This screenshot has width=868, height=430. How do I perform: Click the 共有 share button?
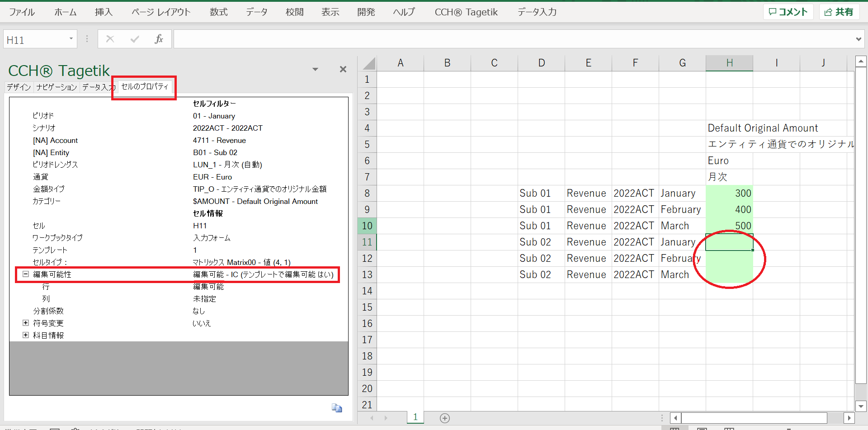point(839,12)
